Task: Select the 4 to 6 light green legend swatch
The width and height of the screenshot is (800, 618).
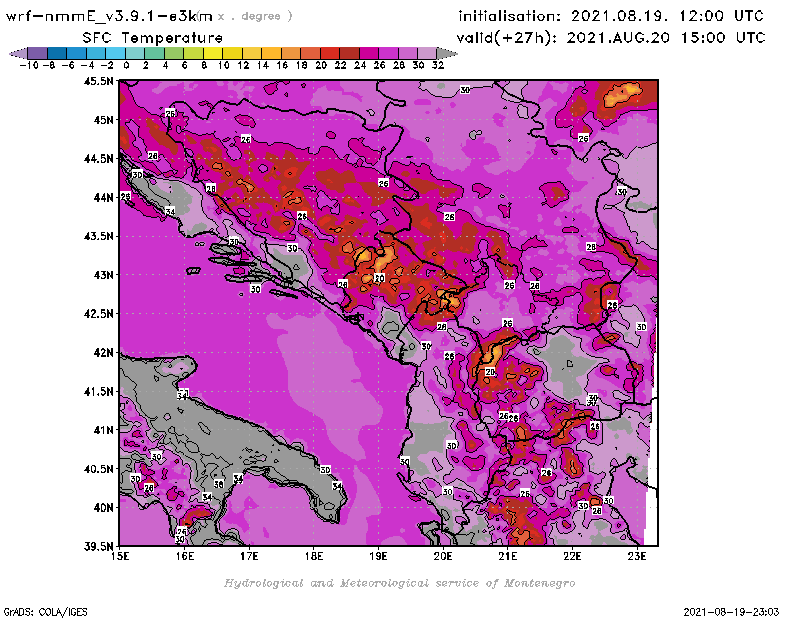Action: point(174,53)
